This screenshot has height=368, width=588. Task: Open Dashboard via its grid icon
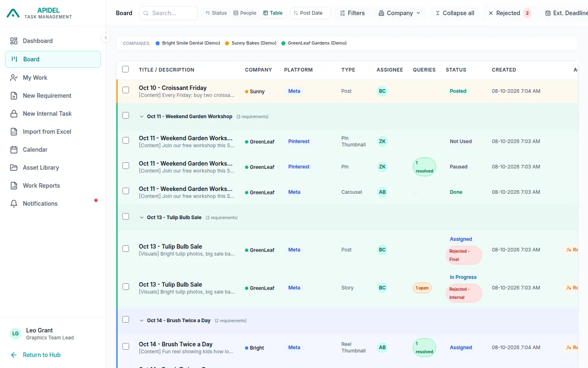(x=14, y=41)
